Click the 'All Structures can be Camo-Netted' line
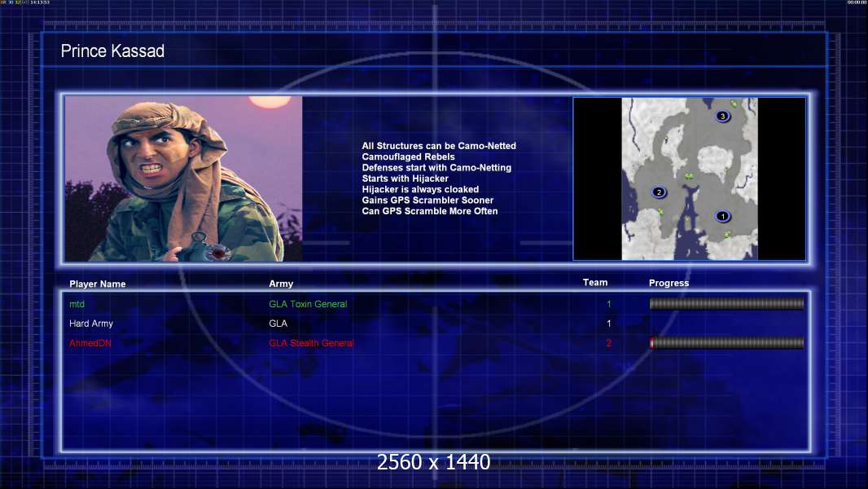The image size is (868, 489). coord(439,146)
